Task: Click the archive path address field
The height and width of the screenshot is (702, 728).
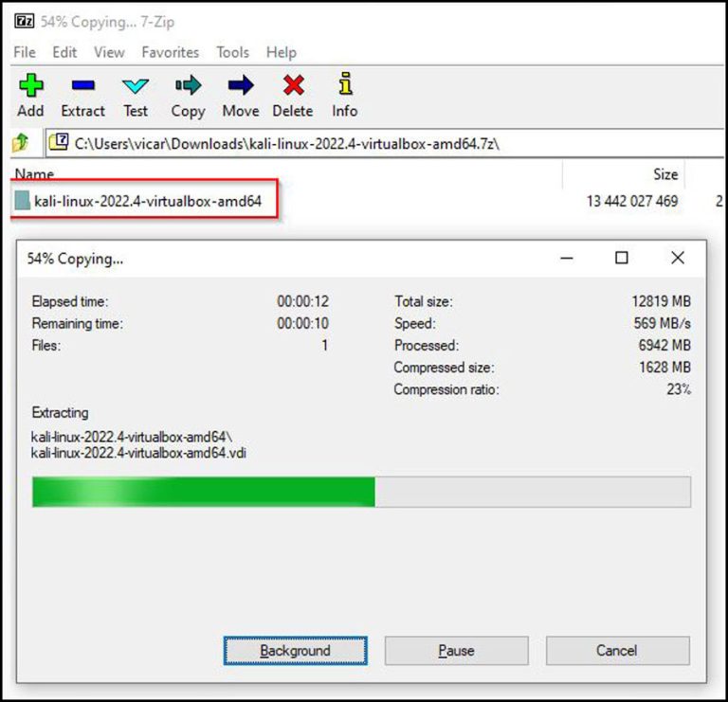Action: pos(379,143)
